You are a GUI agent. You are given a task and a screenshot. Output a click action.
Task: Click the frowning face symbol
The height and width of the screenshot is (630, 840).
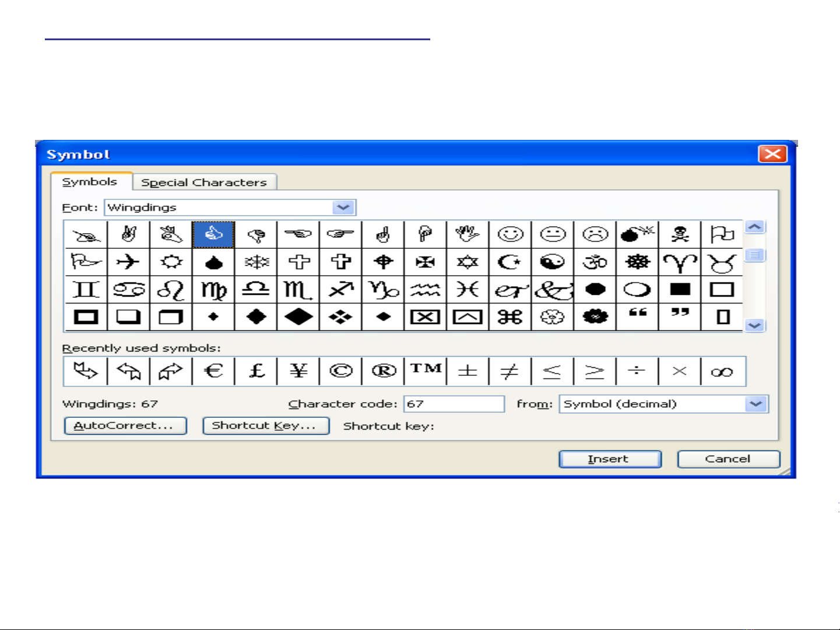tap(595, 234)
